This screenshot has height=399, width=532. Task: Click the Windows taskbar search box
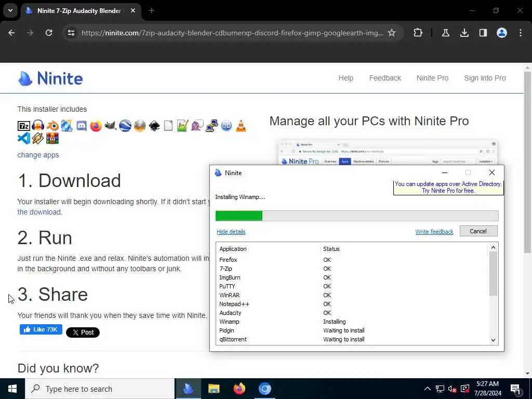coord(100,389)
